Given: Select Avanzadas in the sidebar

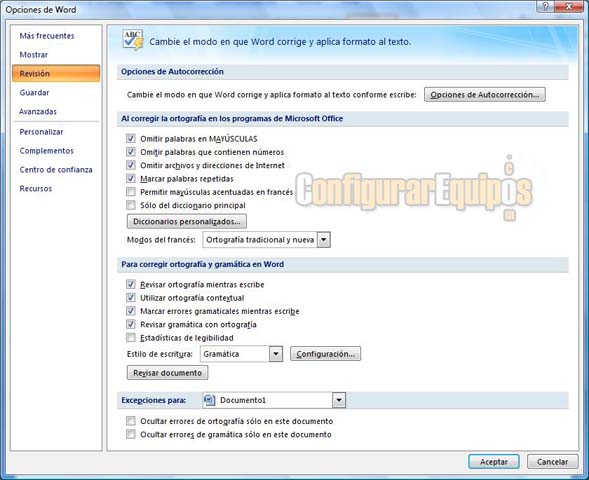Looking at the screenshot, I should (38, 112).
